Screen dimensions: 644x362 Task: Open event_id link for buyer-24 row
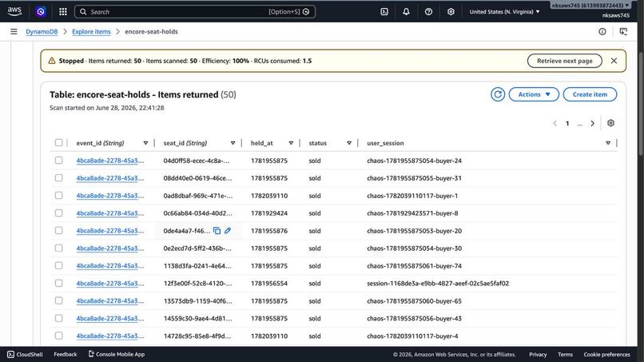tap(110, 161)
